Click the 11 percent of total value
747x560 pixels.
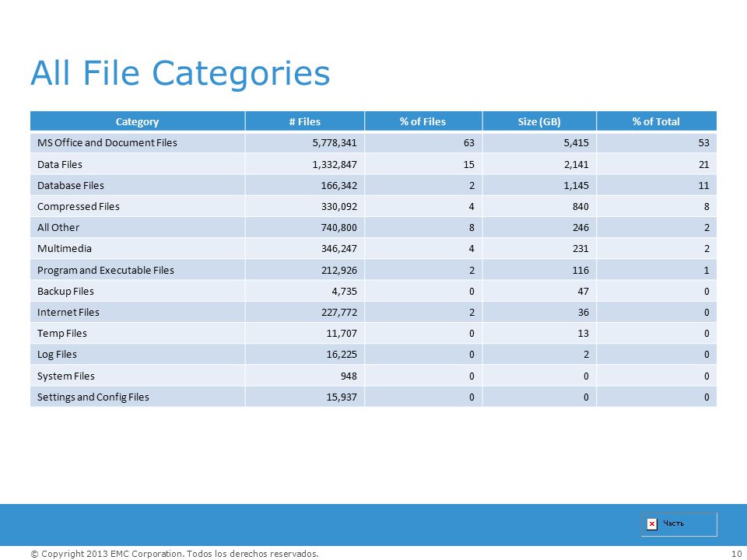click(x=703, y=185)
